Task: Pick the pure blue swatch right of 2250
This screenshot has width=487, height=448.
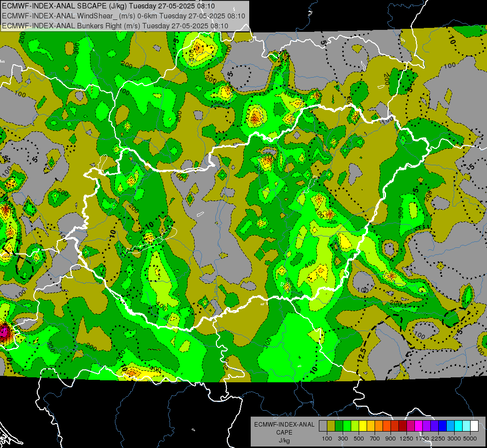Action: coord(443,426)
